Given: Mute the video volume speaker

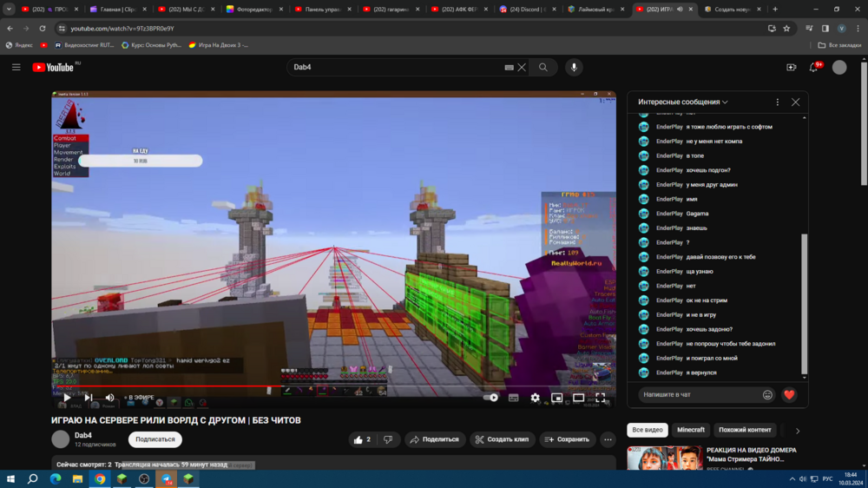Looking at the screenshot, I should coord(109,398).
